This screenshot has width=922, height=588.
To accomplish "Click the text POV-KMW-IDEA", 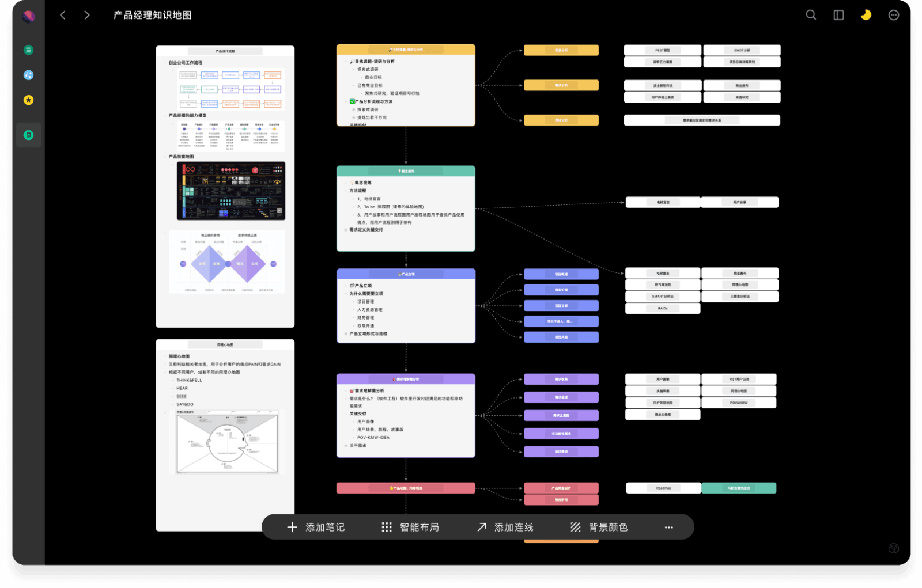I will (x=373, y=438).
